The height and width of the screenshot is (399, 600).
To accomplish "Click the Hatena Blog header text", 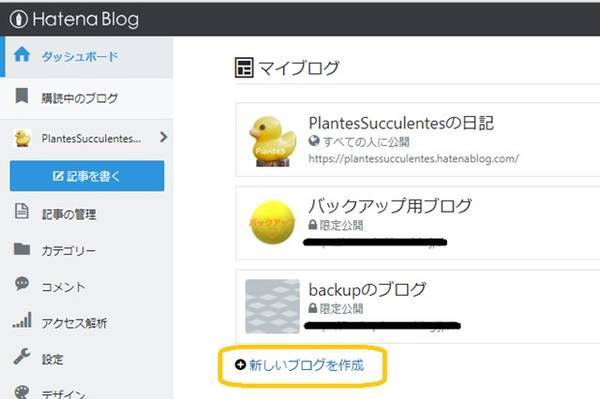I will 86,19.
